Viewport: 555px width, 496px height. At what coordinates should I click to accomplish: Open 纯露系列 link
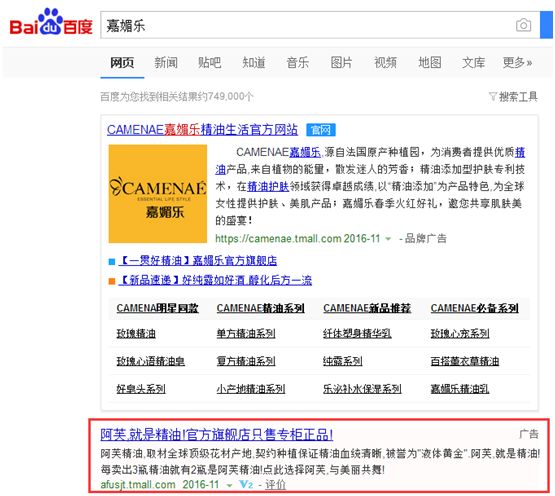(343, 361)
